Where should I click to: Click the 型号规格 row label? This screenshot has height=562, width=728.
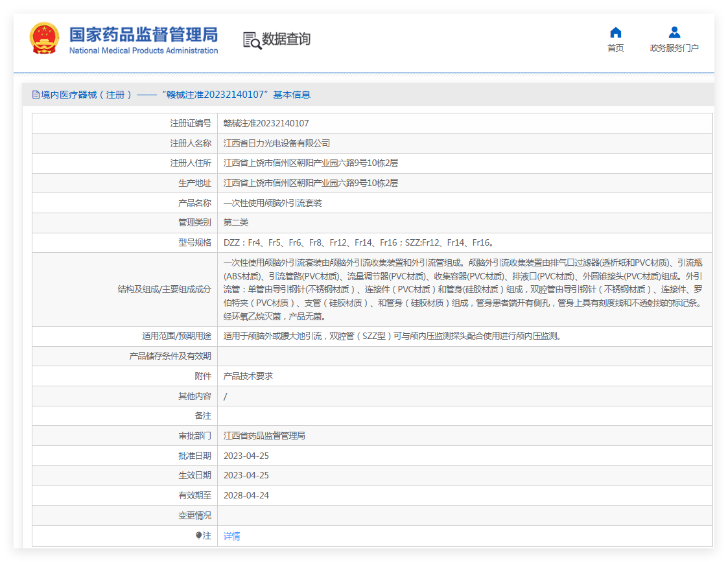(x=194, y=242)
